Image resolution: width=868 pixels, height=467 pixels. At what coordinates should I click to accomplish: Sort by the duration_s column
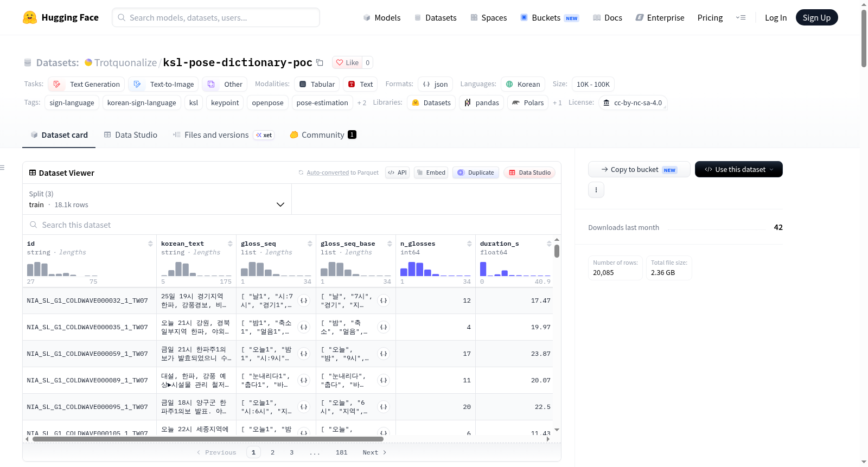549,244
